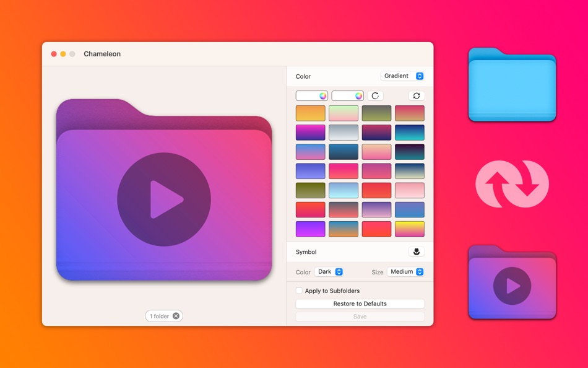Open the symbol Color Dark dropdown
The width and height of the screenshot is (588, 368).
click(329, 271)
